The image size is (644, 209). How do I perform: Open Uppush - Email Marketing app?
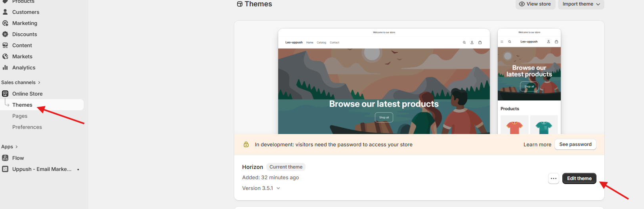click(42, 169)
